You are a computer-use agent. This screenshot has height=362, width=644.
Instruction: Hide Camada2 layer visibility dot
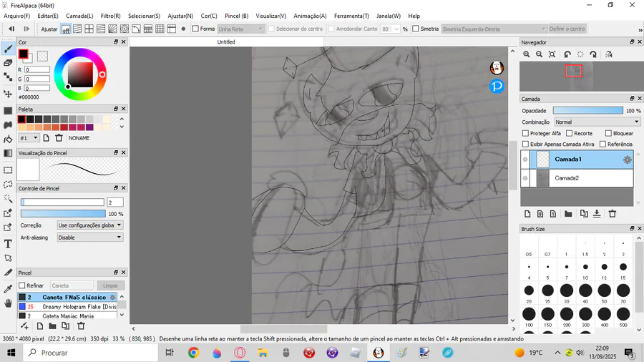[525, 178]
